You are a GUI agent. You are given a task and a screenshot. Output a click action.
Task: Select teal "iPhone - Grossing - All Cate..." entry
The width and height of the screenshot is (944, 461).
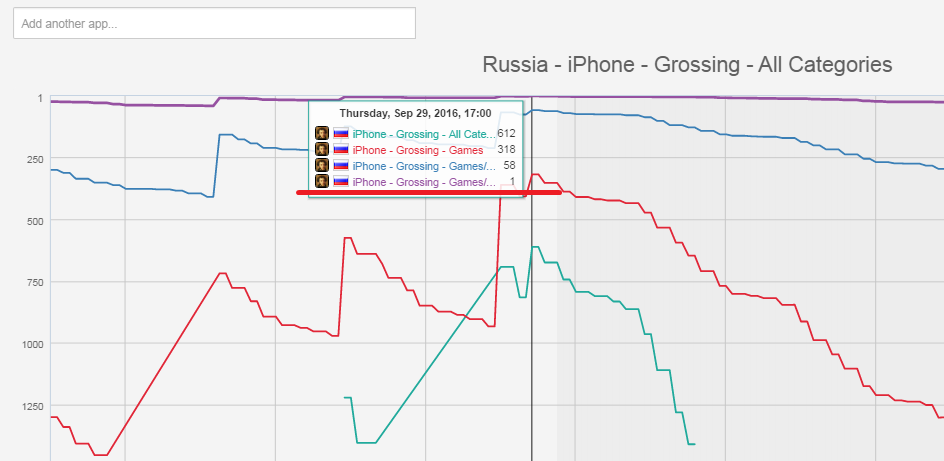click(x=424, y=134)
